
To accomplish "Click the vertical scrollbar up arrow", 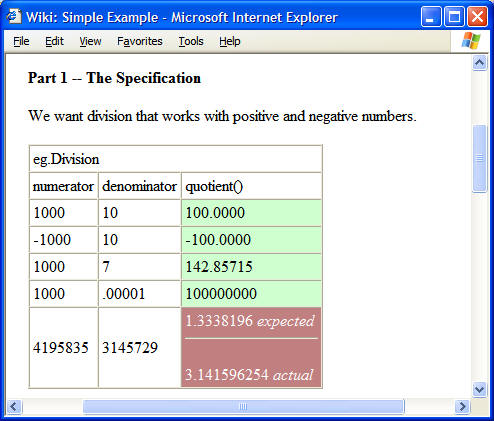I will (479, 63).
